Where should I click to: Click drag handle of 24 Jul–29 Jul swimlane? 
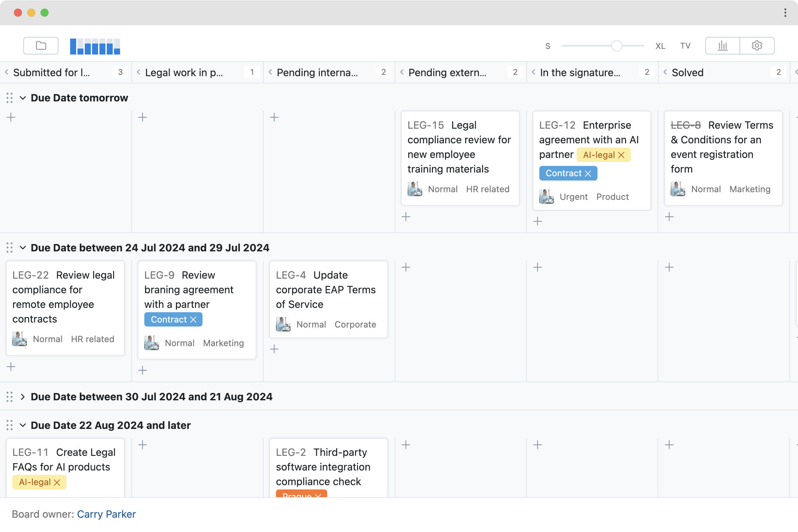pyautogui.click(x=10, y=248)
